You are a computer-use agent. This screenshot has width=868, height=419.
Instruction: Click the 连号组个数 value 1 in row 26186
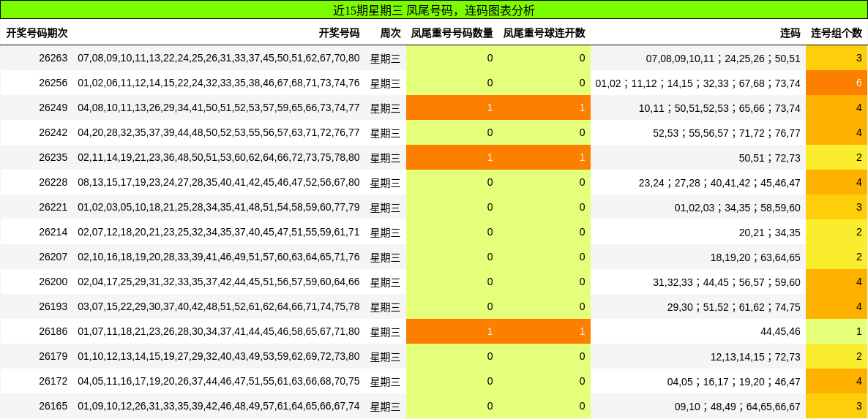tap(858, 332)
